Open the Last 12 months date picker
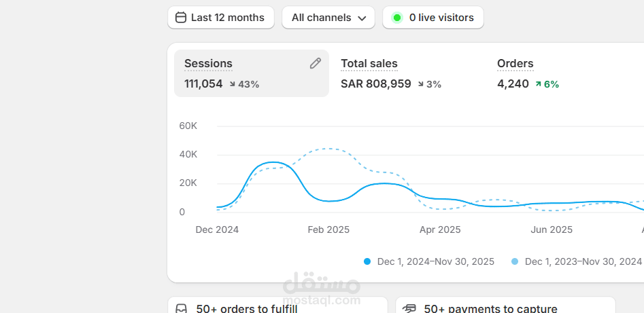This screenshot has height=313, width=644. (x=220, y=18)
